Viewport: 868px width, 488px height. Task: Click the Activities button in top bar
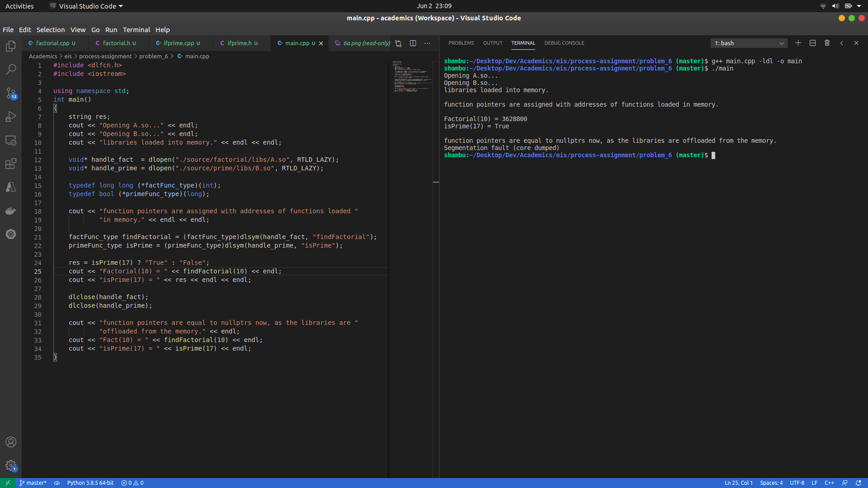tap(19, 6)
